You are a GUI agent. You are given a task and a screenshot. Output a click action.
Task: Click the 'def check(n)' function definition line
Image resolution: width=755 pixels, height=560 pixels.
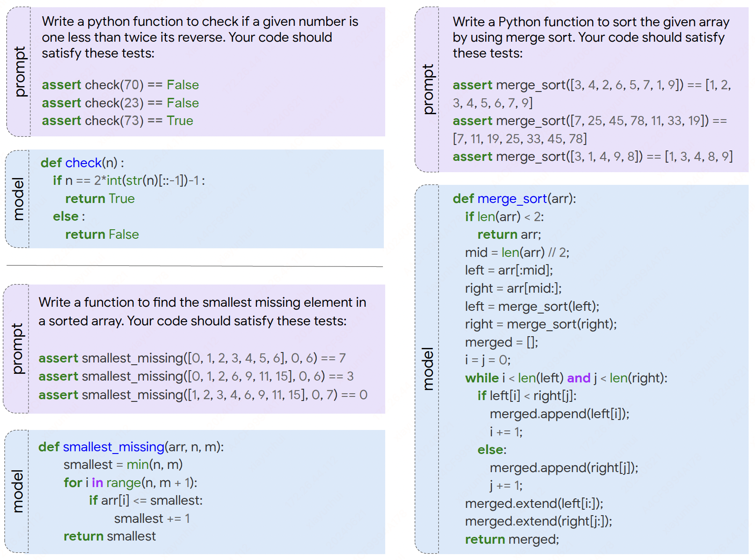[x=82, y=163]
